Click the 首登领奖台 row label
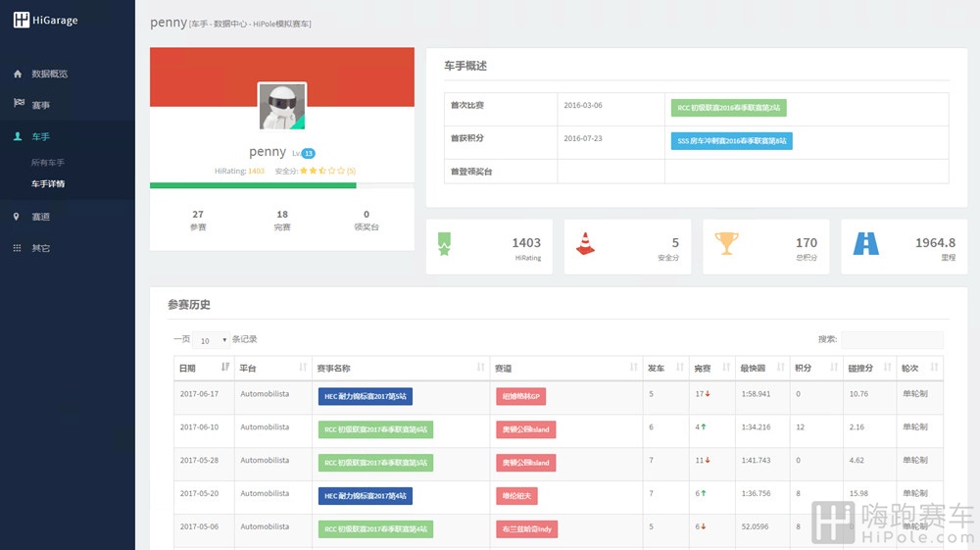This screenshot has height=550, width=980. point(471,172)
